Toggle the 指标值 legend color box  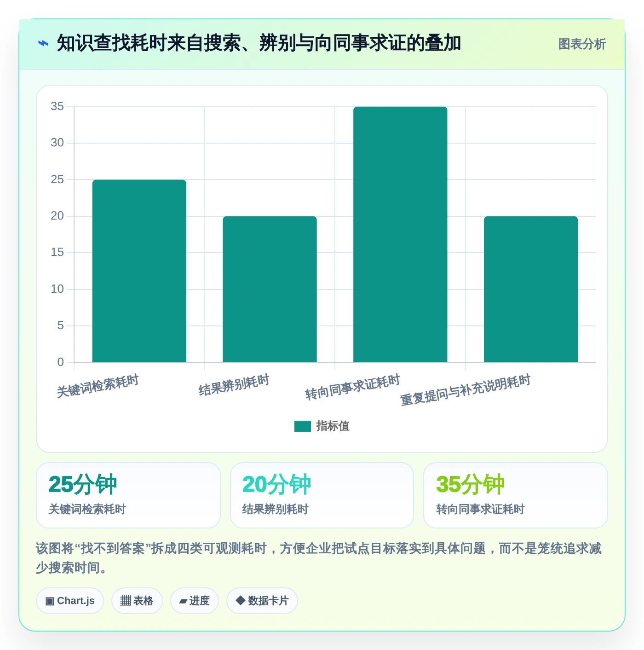coord(303,426)
